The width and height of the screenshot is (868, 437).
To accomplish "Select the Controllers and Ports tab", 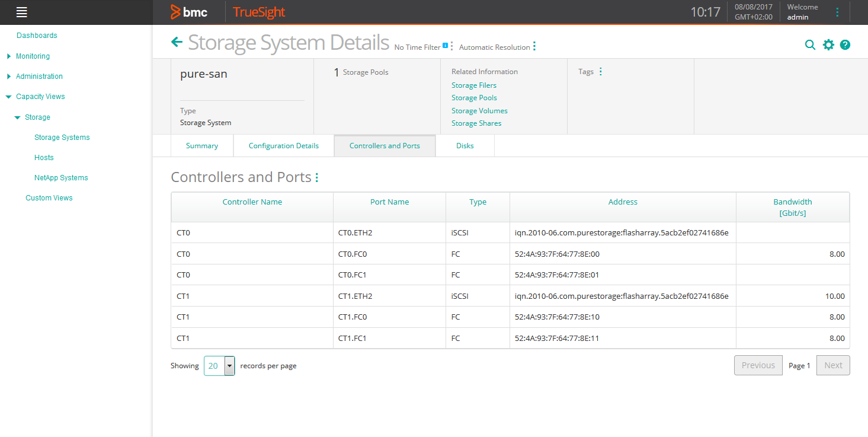I will 385,146.
